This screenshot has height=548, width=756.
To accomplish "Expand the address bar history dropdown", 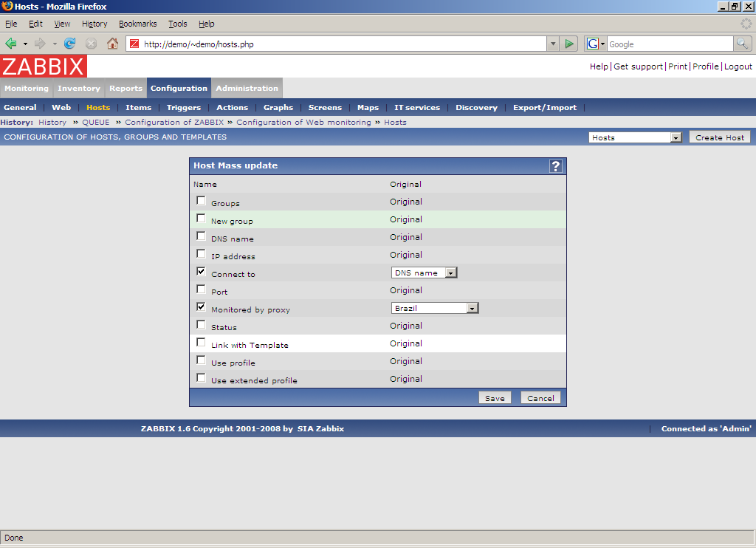I will 553,44.
